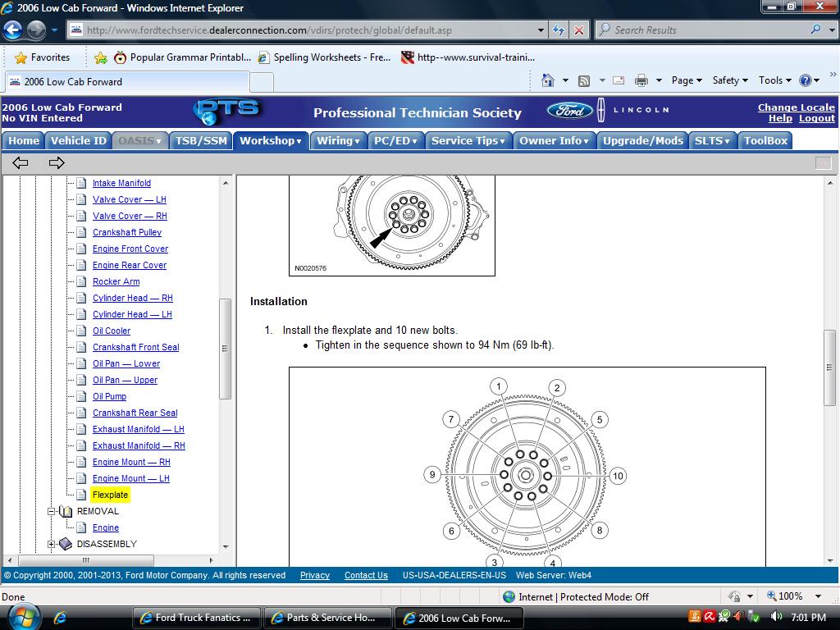Open the Upgrade/Mods tab
The height and width of the screenshot is (630, 840).
pyautogui.click(x=642, y=141)
